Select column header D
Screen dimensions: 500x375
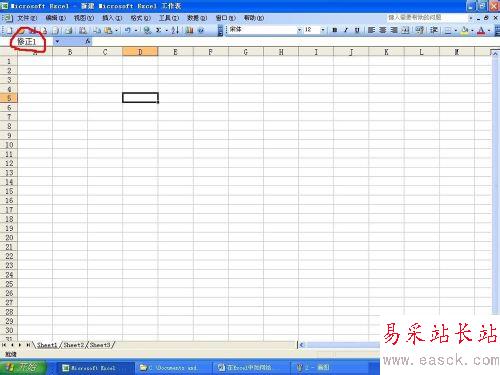click(x=140, y=52)
